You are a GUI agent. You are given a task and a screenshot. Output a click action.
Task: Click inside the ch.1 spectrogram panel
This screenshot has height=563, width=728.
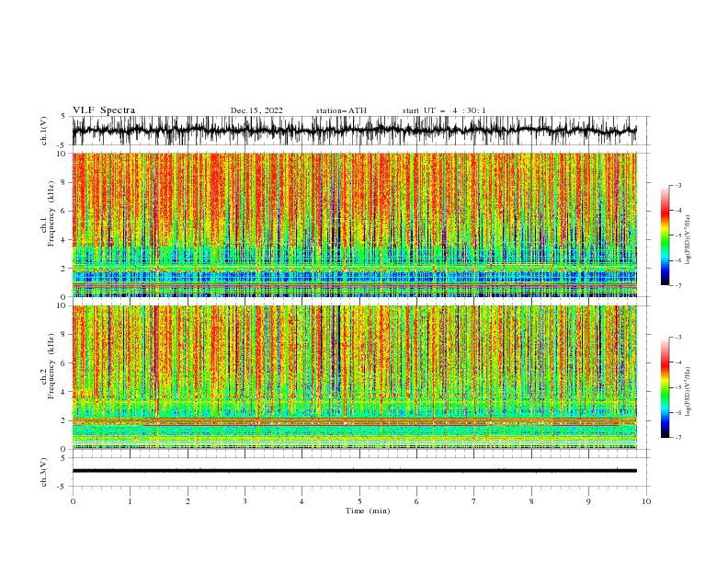354,224
